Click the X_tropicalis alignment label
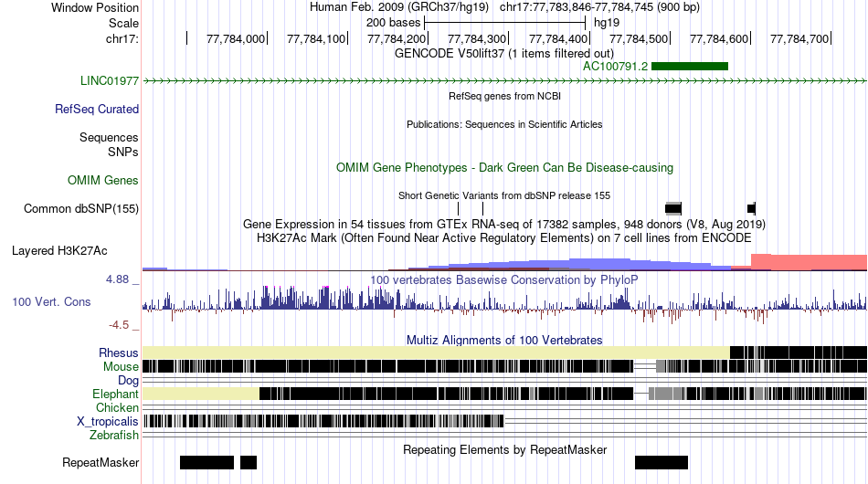This screenshot has height=484, width=868. click(x=108, y=422)
